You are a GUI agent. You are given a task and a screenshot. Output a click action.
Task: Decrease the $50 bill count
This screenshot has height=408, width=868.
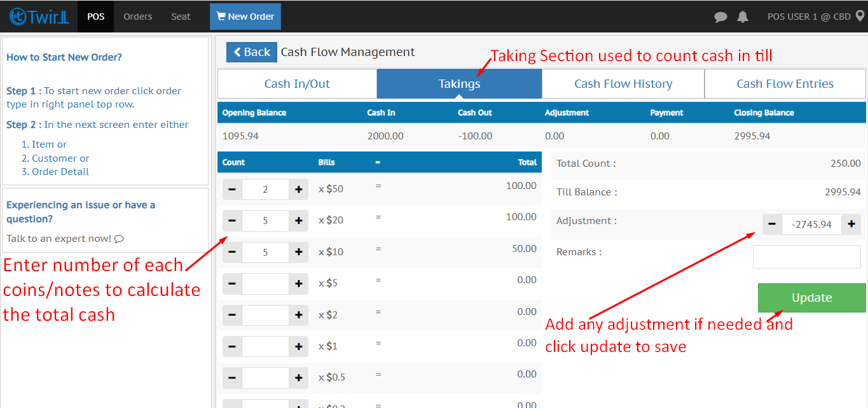coord(232,189)
